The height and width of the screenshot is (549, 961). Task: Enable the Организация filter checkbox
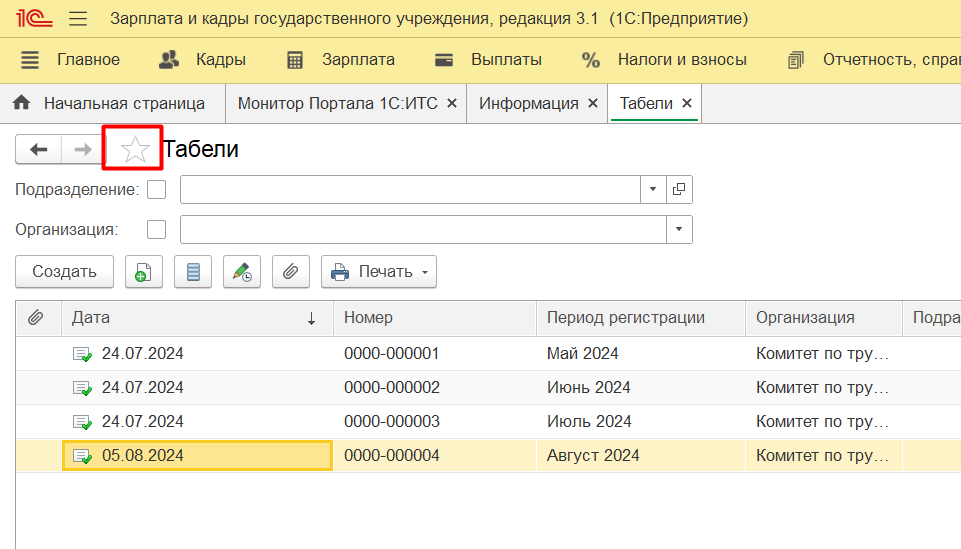(156, 230)
